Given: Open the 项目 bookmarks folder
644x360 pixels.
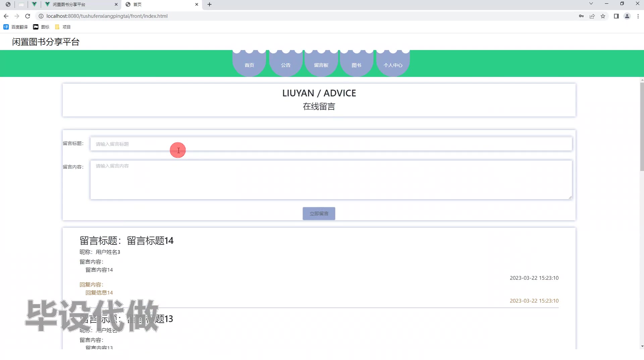Looking at the screenshot, I should pyautogui.click(x=63, y=27).
